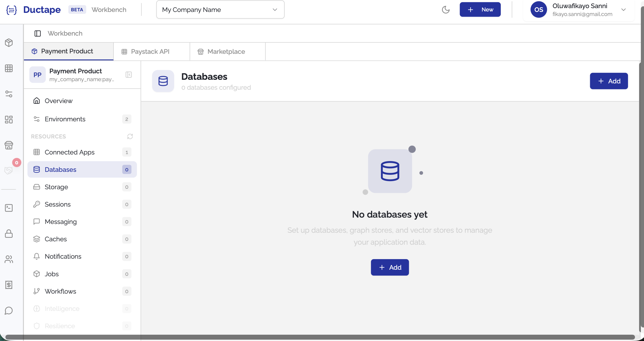
Task: Select the terminal icon in the left rail
Action: click(x=9, y=207)
